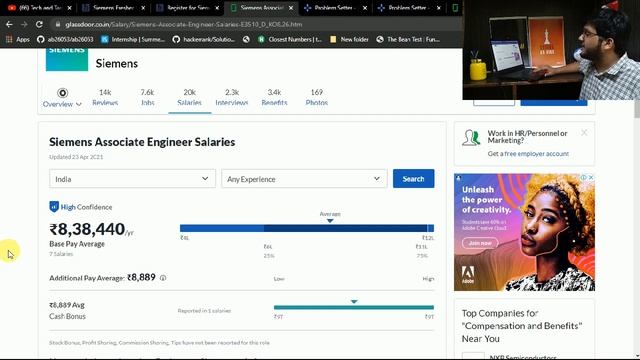Click the Adobe creativity ad image

click(524, 232)
